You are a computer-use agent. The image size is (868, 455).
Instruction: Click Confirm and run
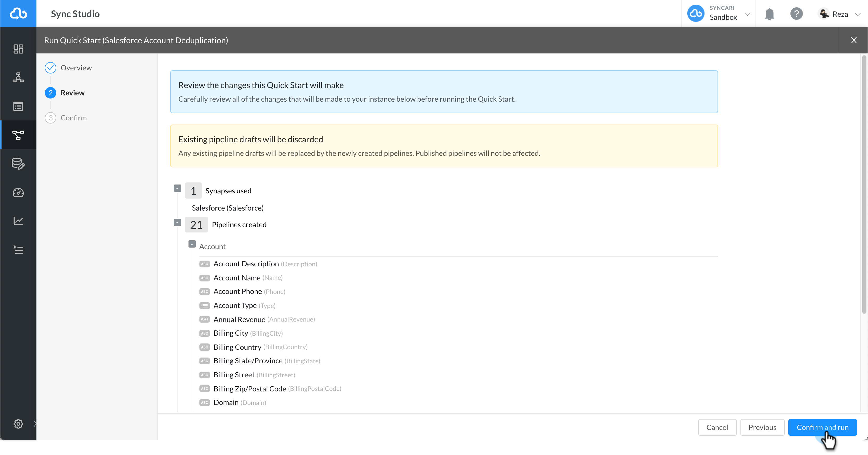click(x=822, y=427)
